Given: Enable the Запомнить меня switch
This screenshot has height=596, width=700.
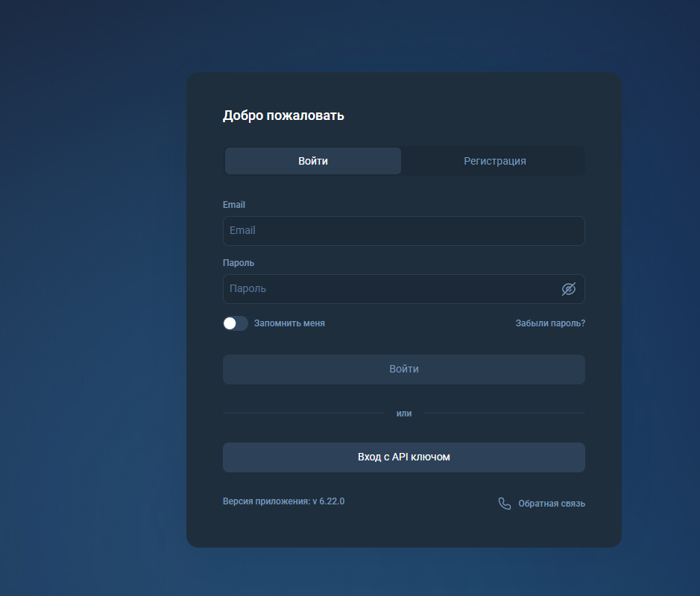Looking at the screenshot, I should point(236,323).
